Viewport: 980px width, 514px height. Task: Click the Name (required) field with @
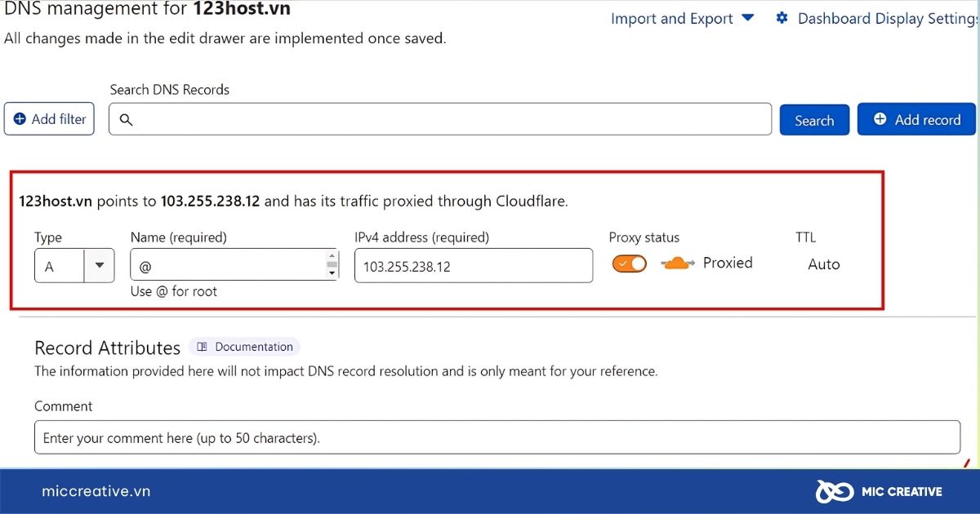pyautogui.click(x=234, y=265)
